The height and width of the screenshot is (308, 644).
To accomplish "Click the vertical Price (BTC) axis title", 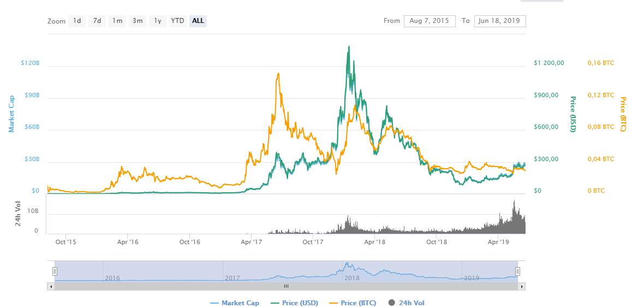I will coord(623,114).
